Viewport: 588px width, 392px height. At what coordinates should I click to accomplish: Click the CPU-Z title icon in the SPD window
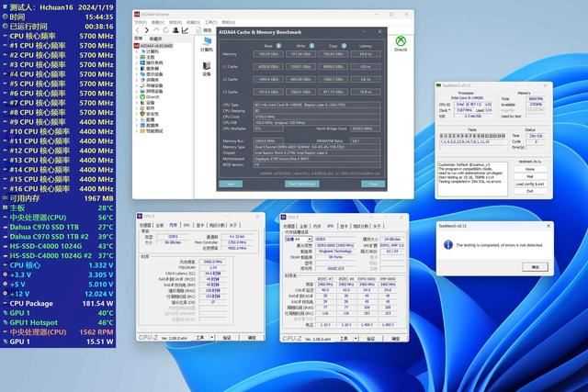coord(284,217)
